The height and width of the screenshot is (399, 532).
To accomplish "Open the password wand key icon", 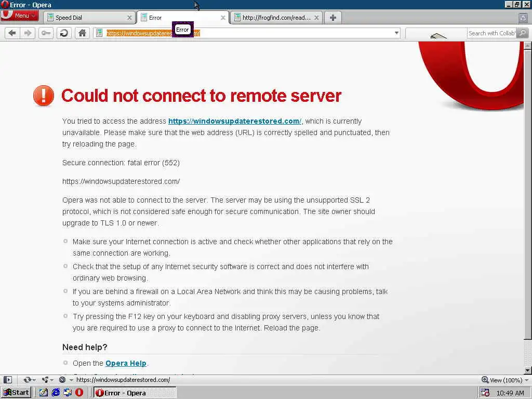I will click(46, 33).
